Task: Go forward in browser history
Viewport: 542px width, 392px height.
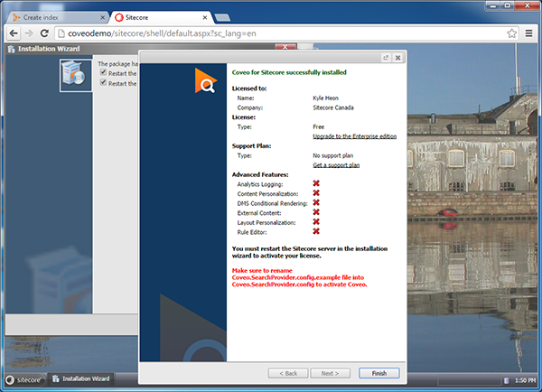Action: click(29, 33)
